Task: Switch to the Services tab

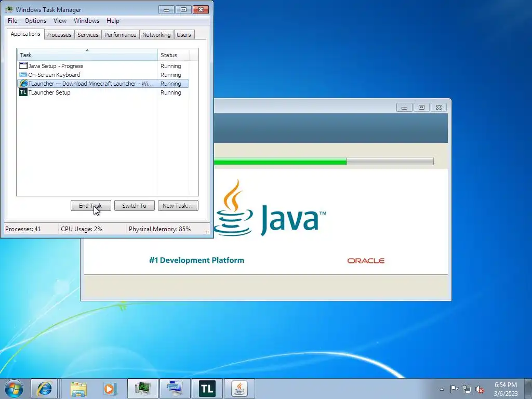Action: pos(88,35)
